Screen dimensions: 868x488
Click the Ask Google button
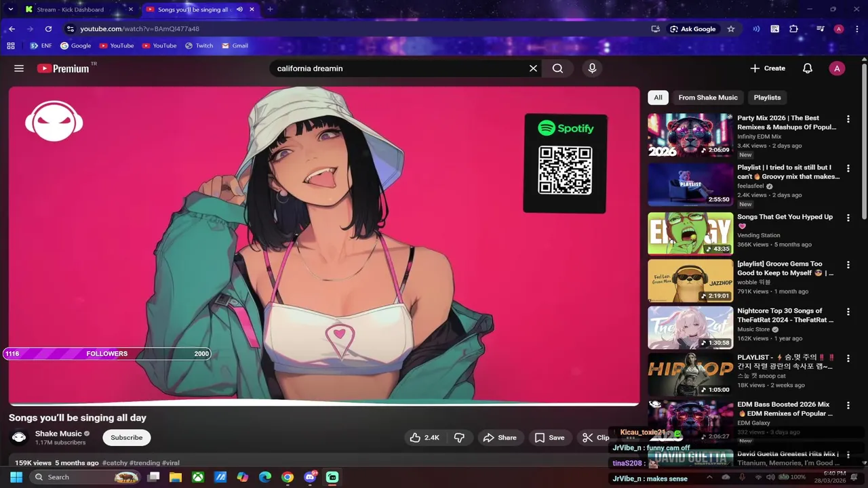coord(693,29)
